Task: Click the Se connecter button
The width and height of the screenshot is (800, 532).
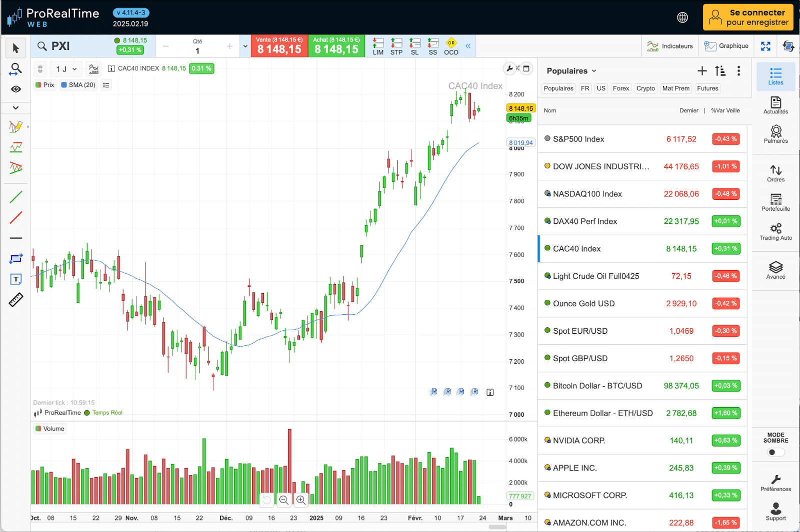Action: 748,17
